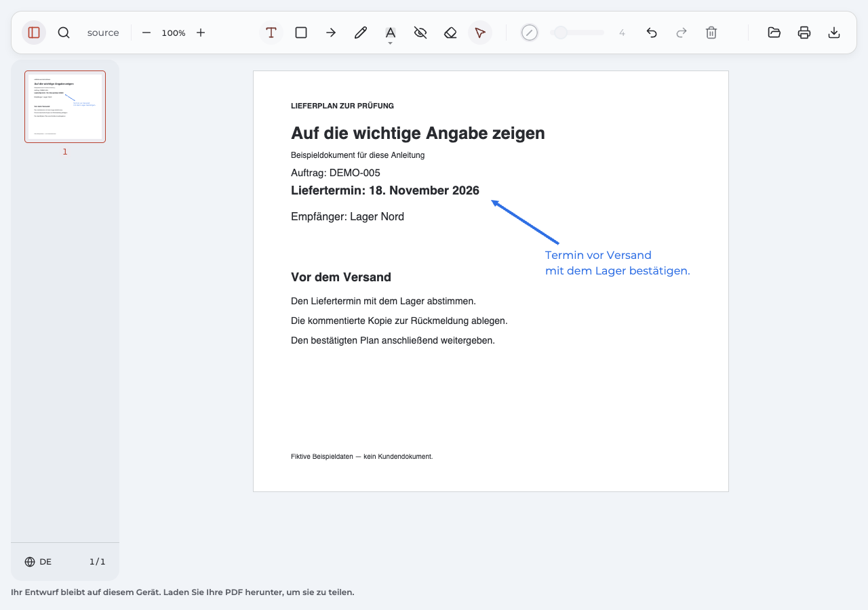Click the 1/1 page counter
Screen dimensions: 868x610
(x=98, y=562)
